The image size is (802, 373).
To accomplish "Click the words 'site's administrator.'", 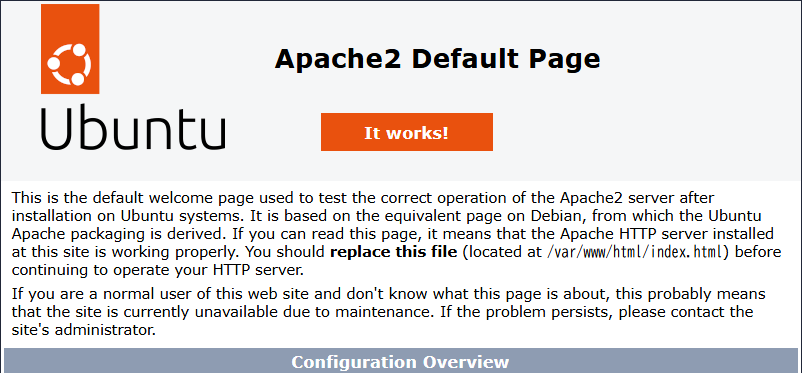I will coord(83,330).
